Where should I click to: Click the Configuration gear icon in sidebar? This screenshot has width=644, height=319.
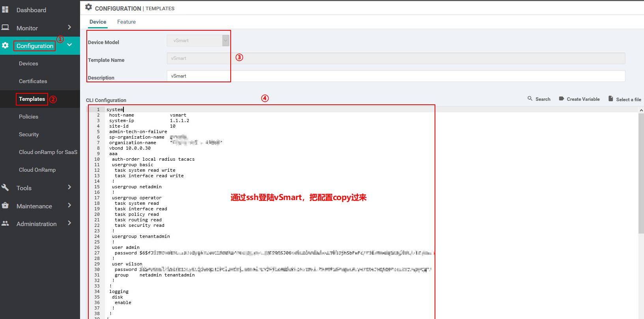click(5, 45)
